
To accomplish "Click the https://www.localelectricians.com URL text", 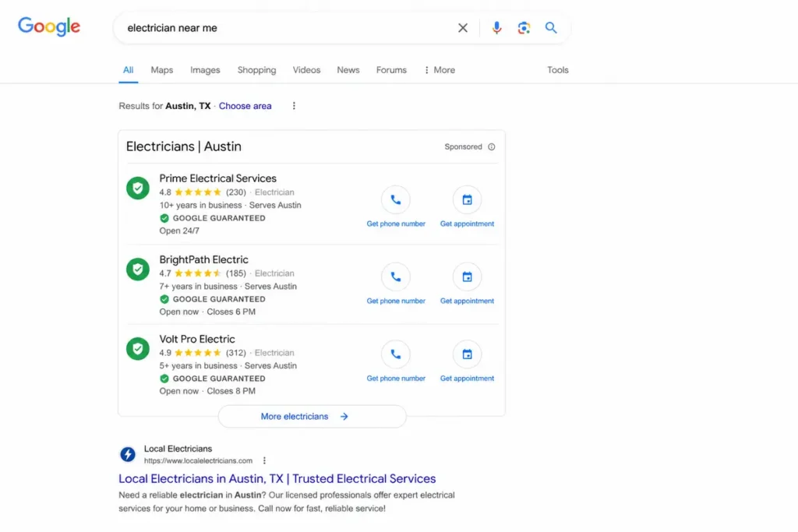I will (x=198, y=461).
